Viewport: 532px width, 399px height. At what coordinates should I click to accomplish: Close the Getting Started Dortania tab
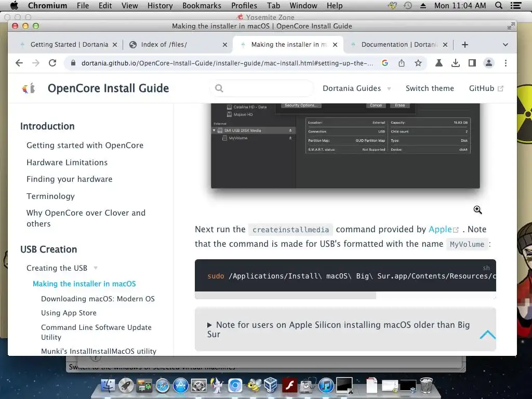pos(115,45)
